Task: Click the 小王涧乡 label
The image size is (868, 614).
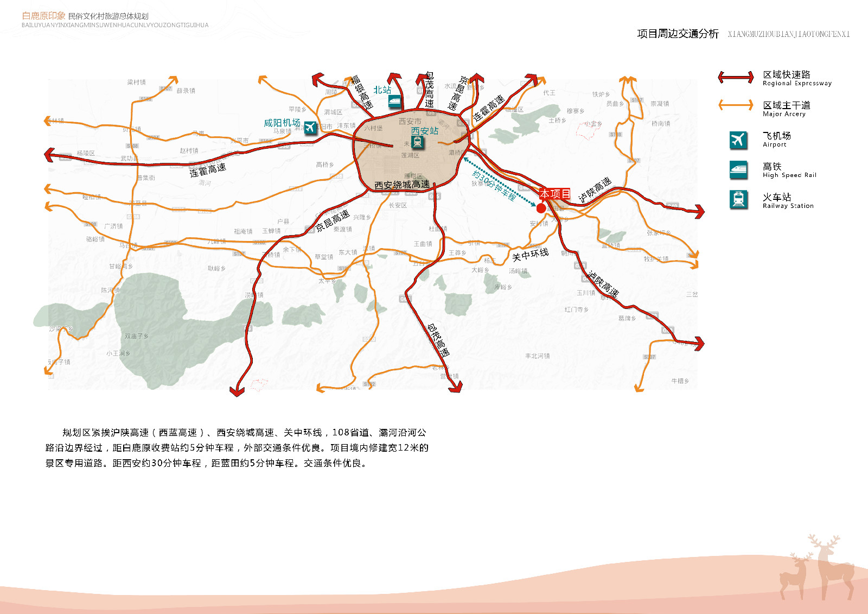Action: point(118,353)
